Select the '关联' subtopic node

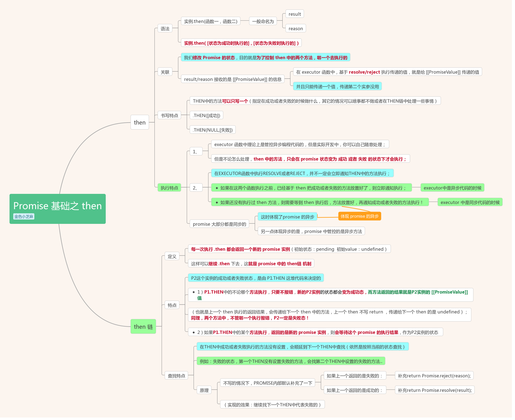click(x=165, y=72)
